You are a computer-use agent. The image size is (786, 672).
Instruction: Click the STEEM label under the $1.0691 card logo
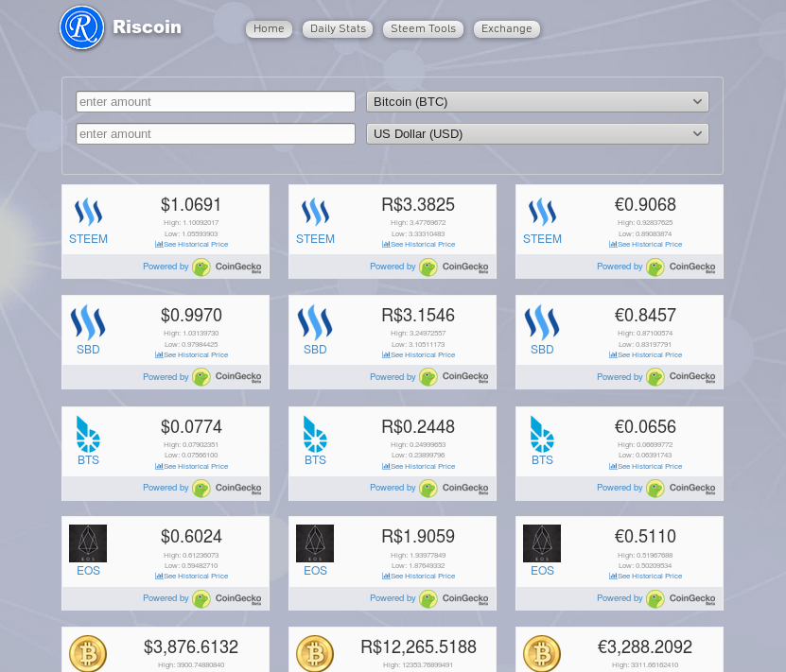point(88,239)
